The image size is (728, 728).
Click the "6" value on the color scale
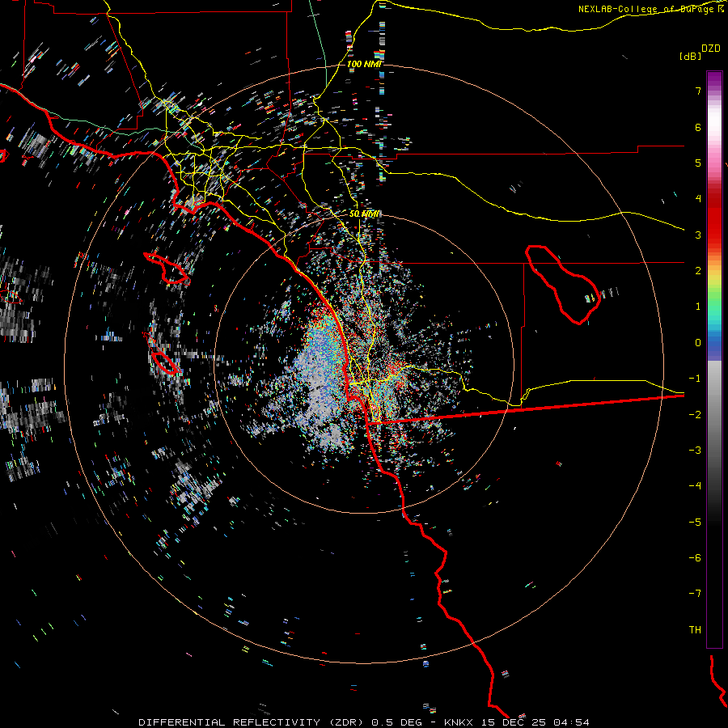[698, 127]
